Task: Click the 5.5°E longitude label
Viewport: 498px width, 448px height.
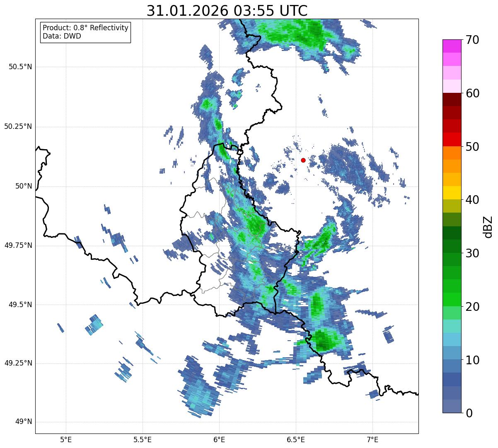Action: [x=143, y=439]
